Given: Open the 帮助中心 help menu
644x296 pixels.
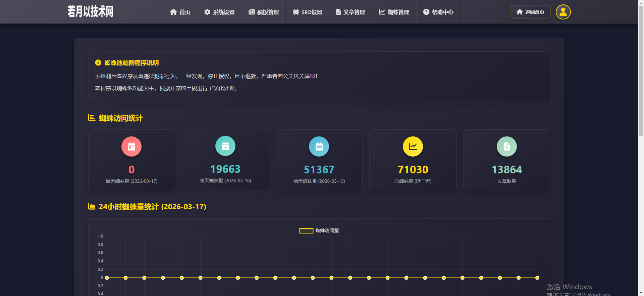Looking at the screenshot, I should [438, 12].
